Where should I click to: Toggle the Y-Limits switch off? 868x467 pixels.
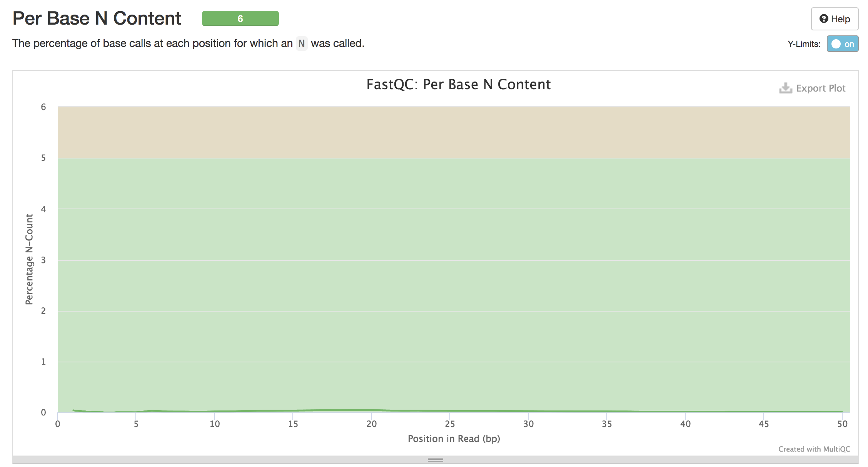[842, 44]
